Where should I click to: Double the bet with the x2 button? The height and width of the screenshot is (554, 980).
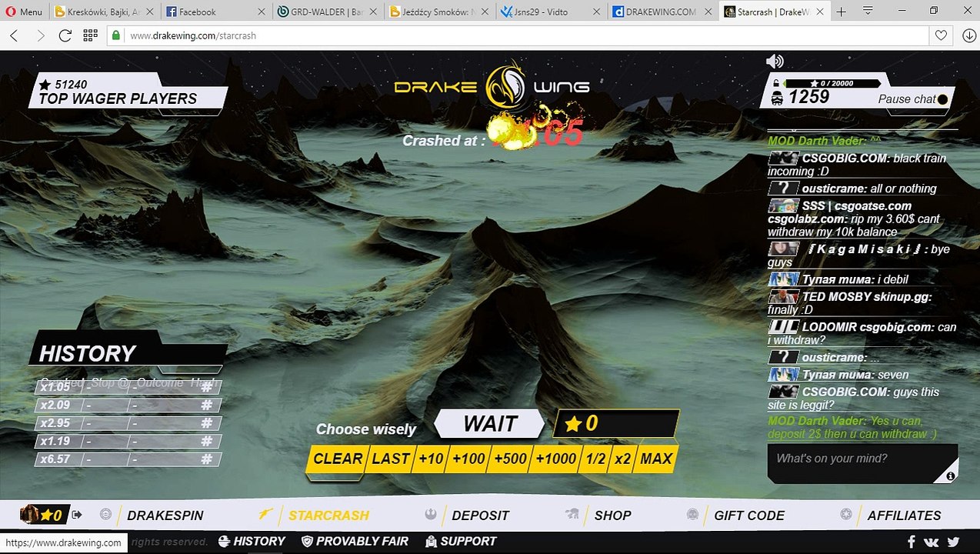[x=622, y=459]
